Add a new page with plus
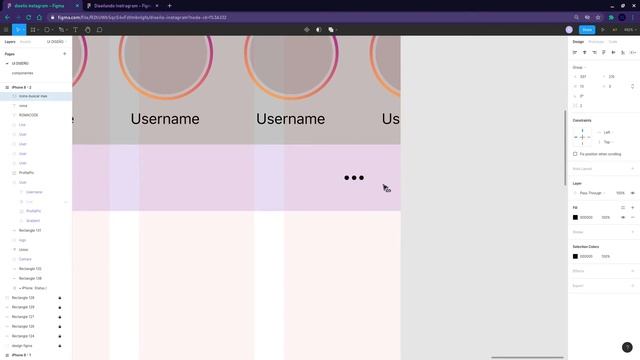The height and width of the screenshot is (360, 640). coord(64,54)
